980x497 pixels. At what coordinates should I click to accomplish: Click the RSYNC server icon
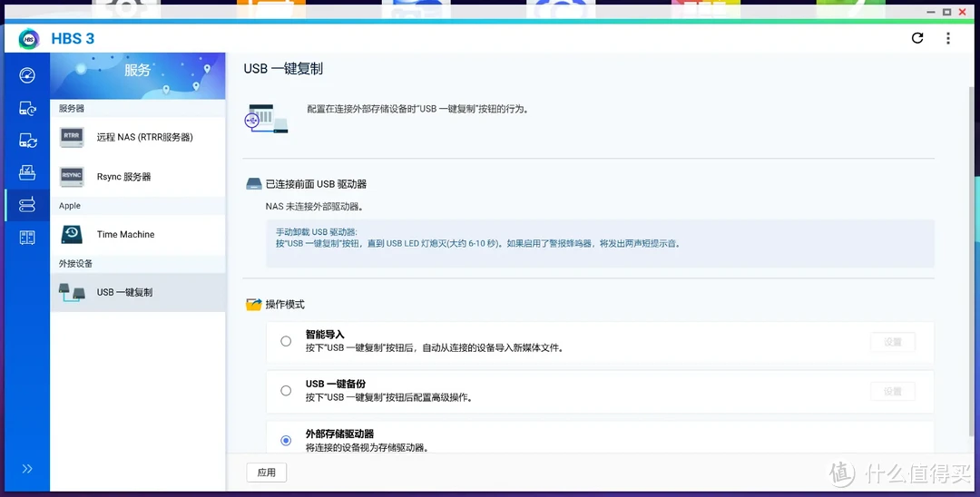[72, 177]
